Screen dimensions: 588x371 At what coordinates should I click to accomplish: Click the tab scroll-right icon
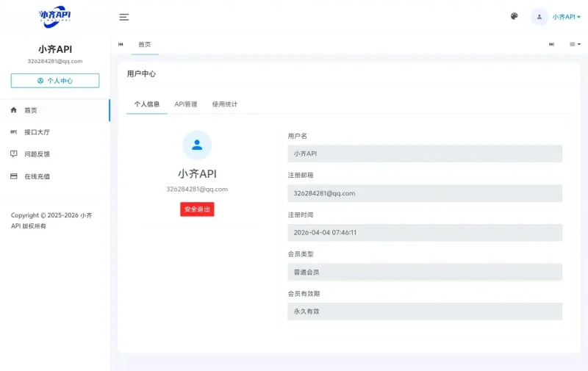551,44
